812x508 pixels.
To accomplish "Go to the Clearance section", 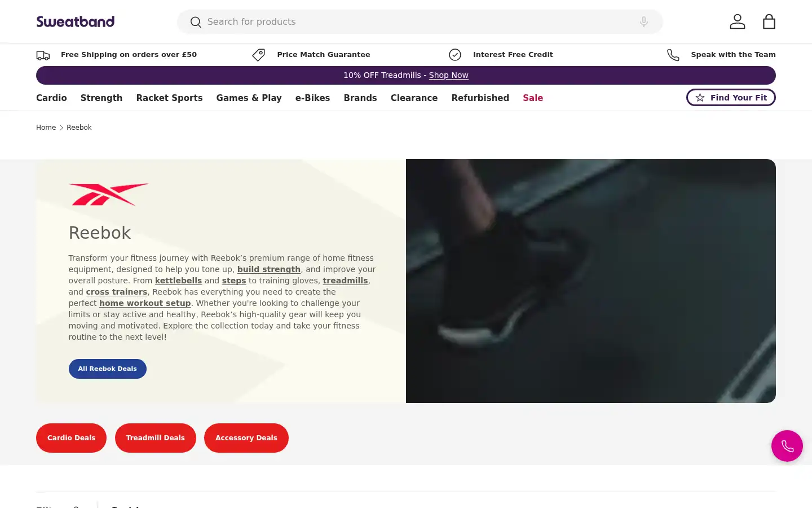I will pyautogui.click(x=414, y=98).
